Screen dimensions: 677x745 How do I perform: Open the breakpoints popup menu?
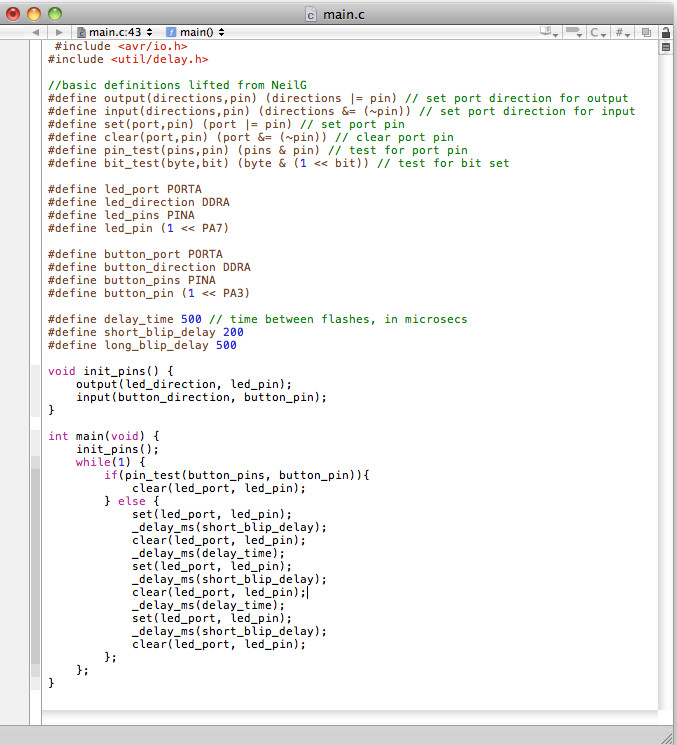tap(574, 32)
